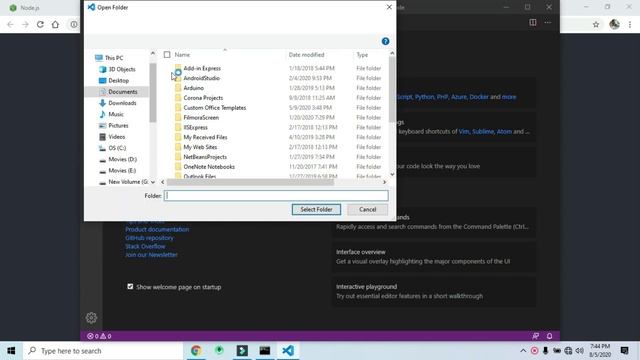Click the Vim keymap link
Image resolution: width=640 pixels, height=360 pixels.
pos(464,131)
